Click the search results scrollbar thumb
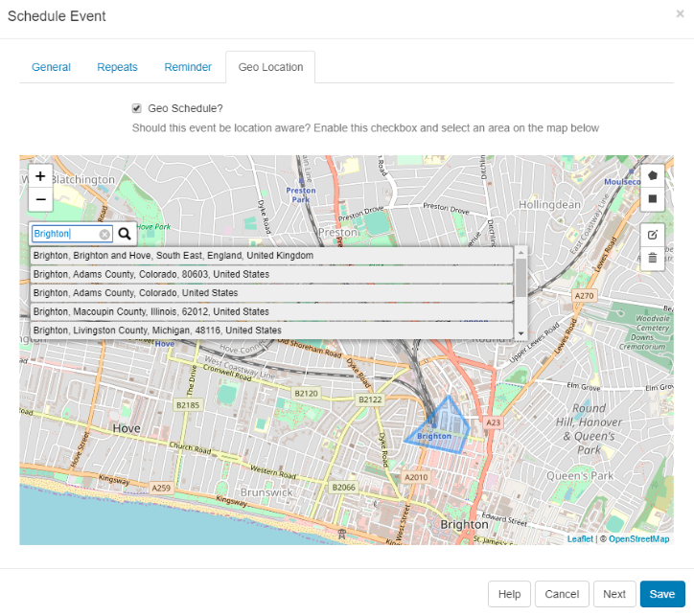Screen dimensions: 694x616 click(520, 278)
